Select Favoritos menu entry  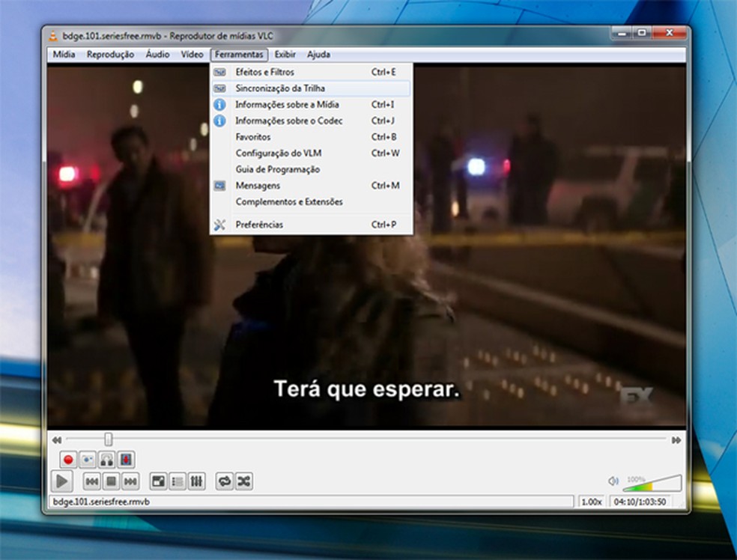click(311, 137)
